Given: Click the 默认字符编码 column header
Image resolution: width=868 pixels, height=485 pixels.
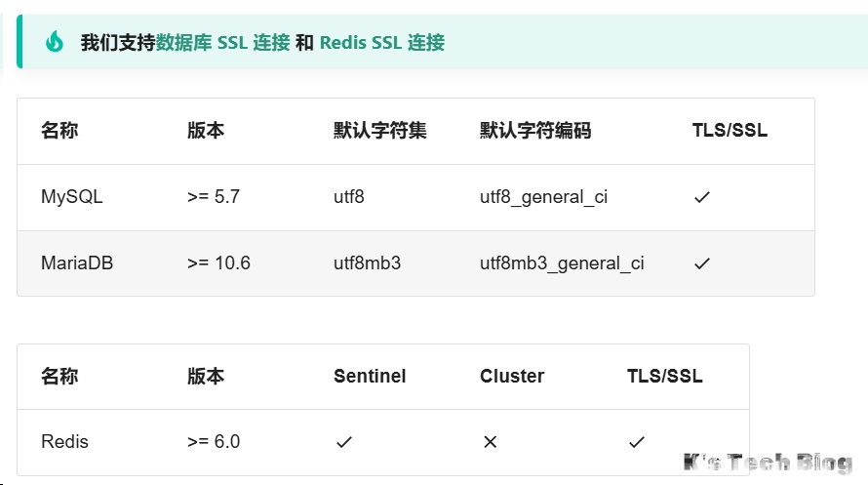Looking at the screenshot, I should (x=535, y=131).
